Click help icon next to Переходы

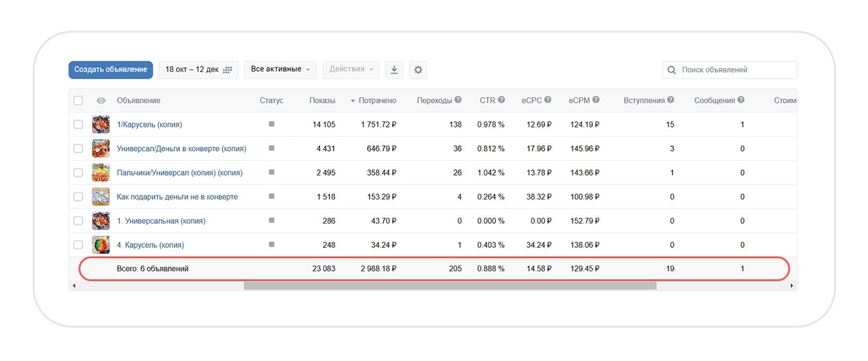pyautogui.click(x=458, y=100)
